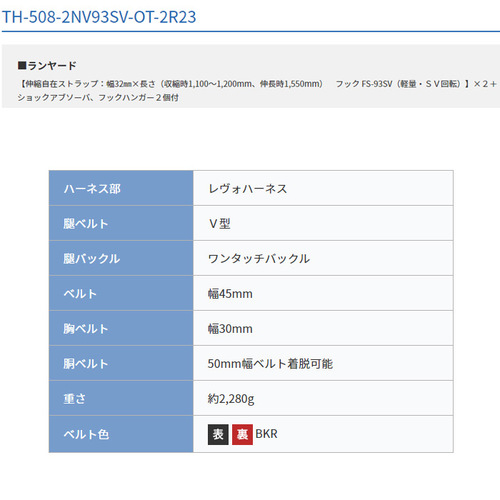Select the 幅45mm value
500x500 pixels.
230,294
